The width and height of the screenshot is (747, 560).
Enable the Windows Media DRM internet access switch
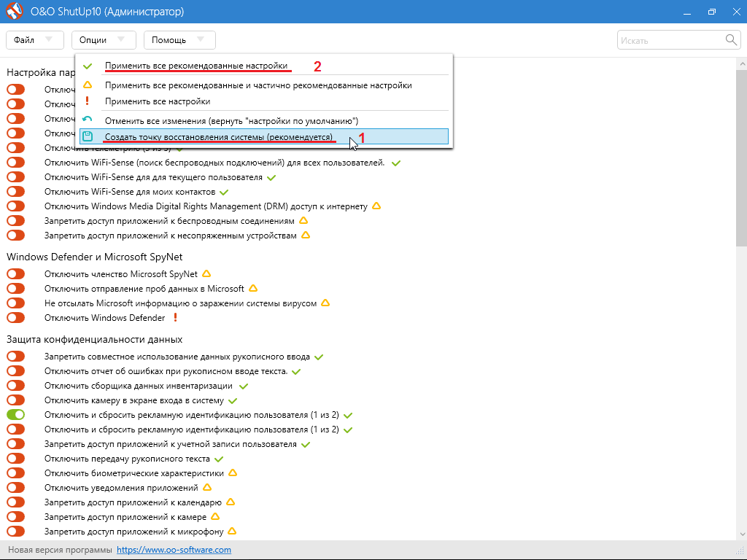tap(16, 206)
